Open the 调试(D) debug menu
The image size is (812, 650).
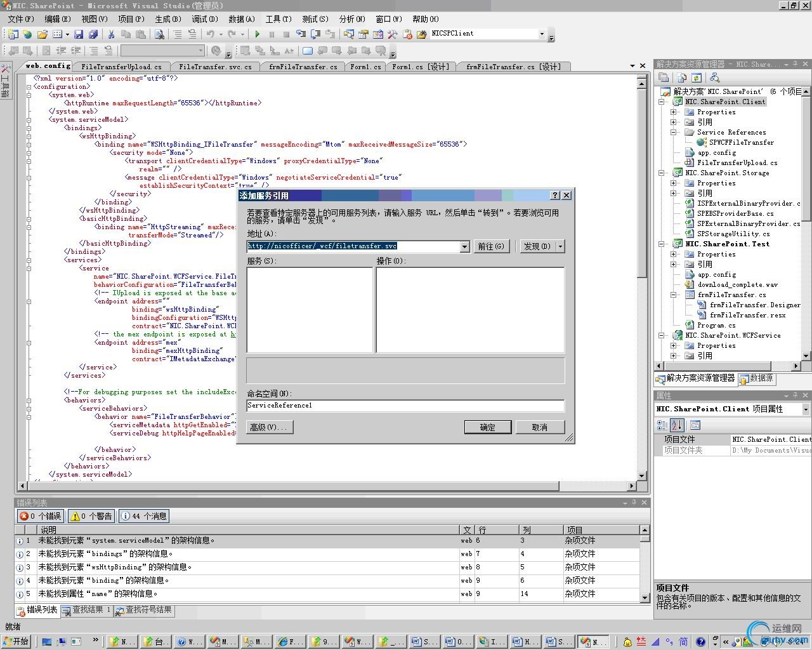[204, 19]
